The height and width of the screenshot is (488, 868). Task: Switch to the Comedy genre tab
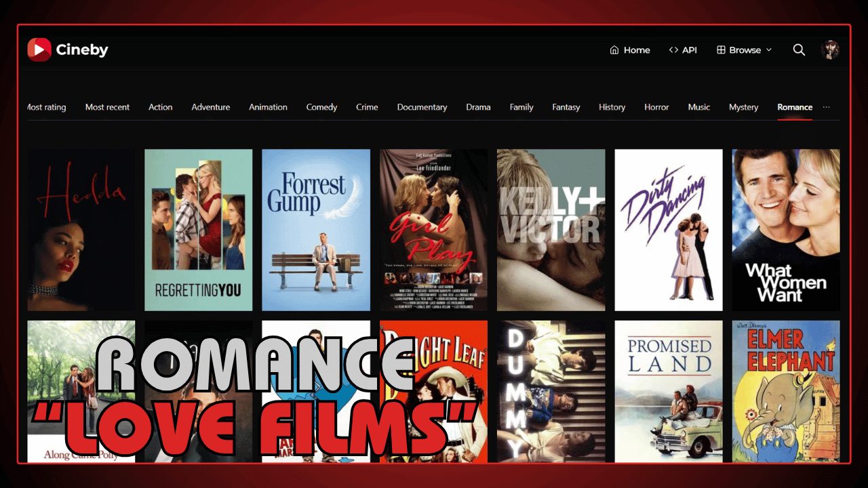pyautogui.click(x=321, y=107)
